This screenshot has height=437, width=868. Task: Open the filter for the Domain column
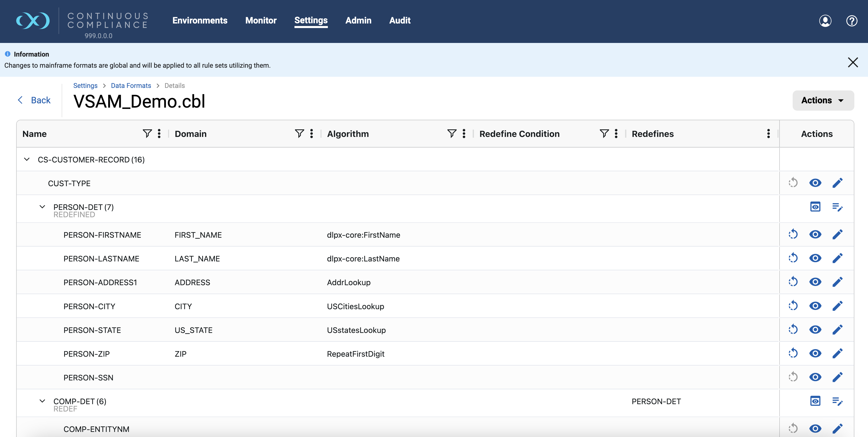click(x=299, y=133)
